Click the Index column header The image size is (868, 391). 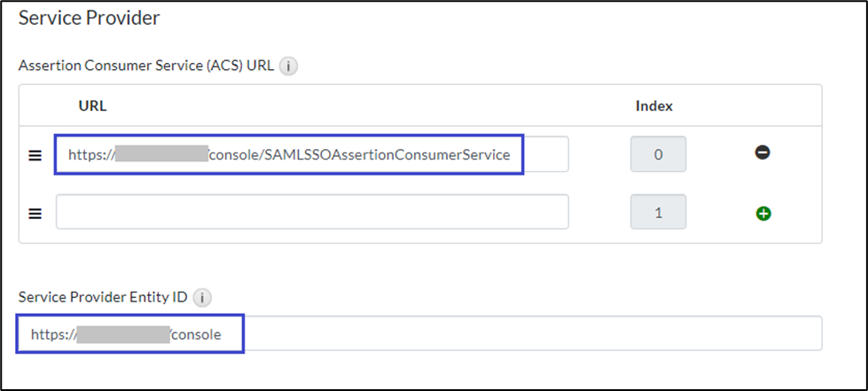(654, 106)
